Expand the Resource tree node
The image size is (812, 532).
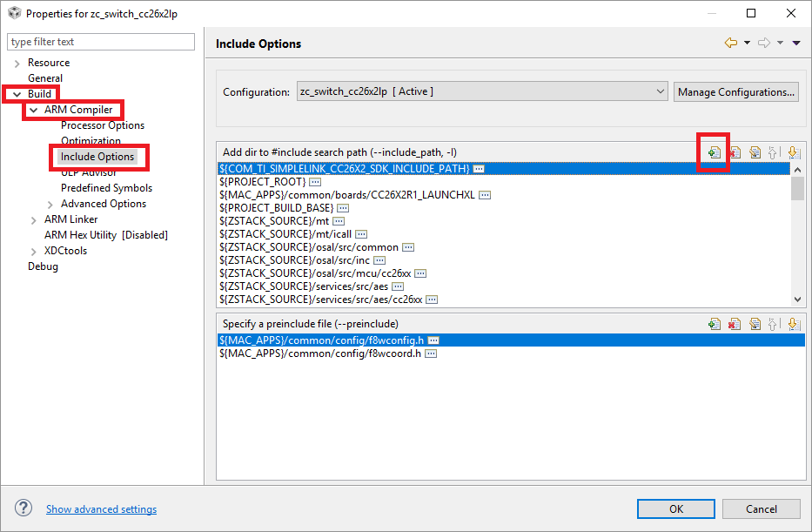[17, 63]
